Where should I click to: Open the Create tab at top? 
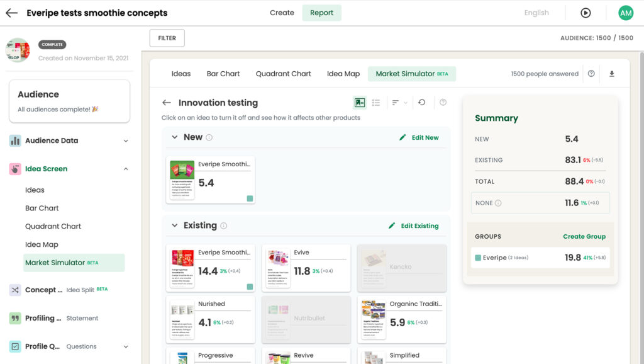coord(282,13)
